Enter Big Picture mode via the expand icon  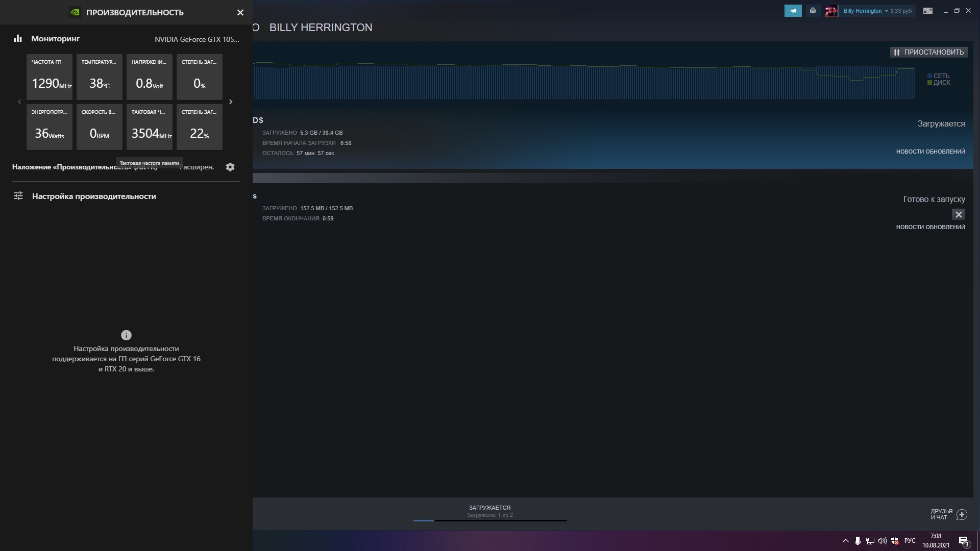[928, 11]
